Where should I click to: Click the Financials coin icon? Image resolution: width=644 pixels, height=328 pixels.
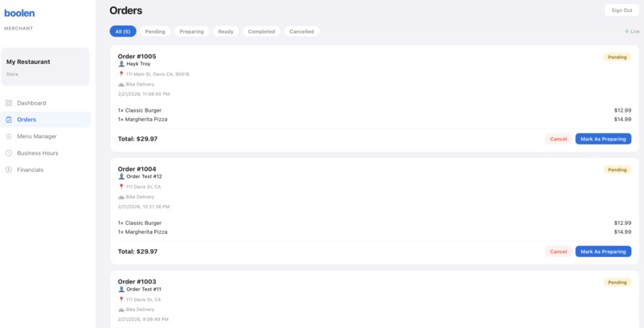[x=9, y=170]
